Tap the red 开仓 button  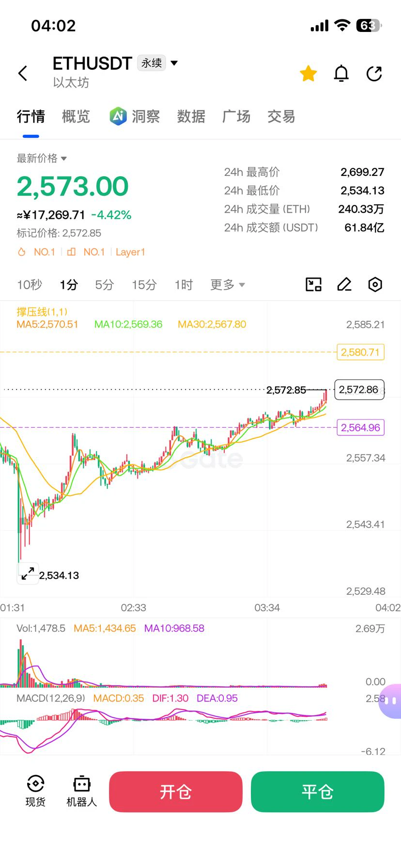click(176, 791)
